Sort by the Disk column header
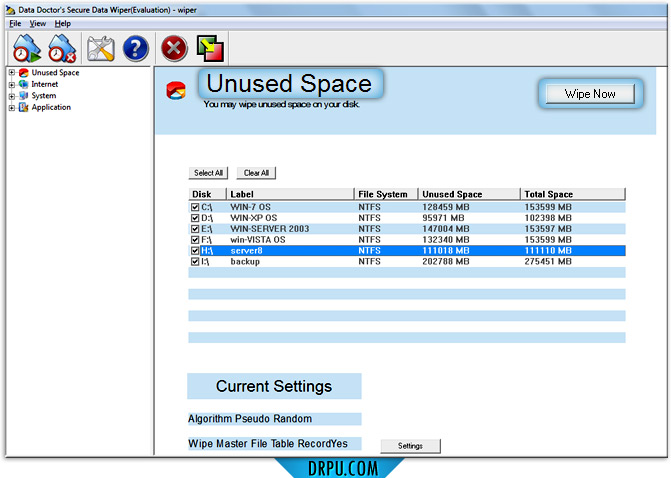Screen dimensions: 671x478 (207, 194)
